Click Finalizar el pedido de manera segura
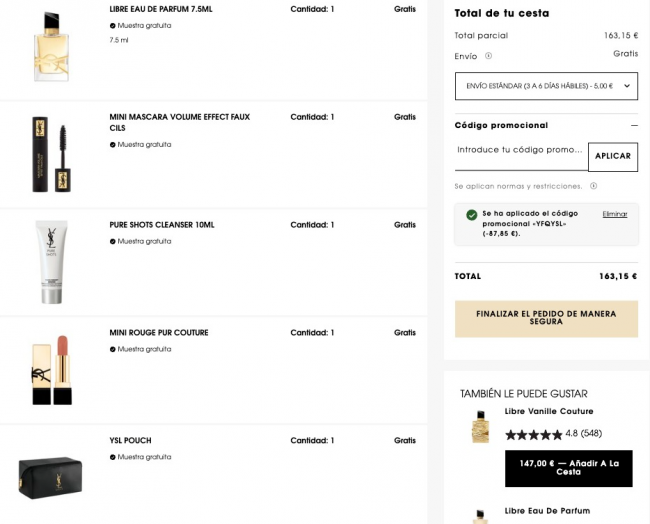650x524 pixels. click(546, 318)
